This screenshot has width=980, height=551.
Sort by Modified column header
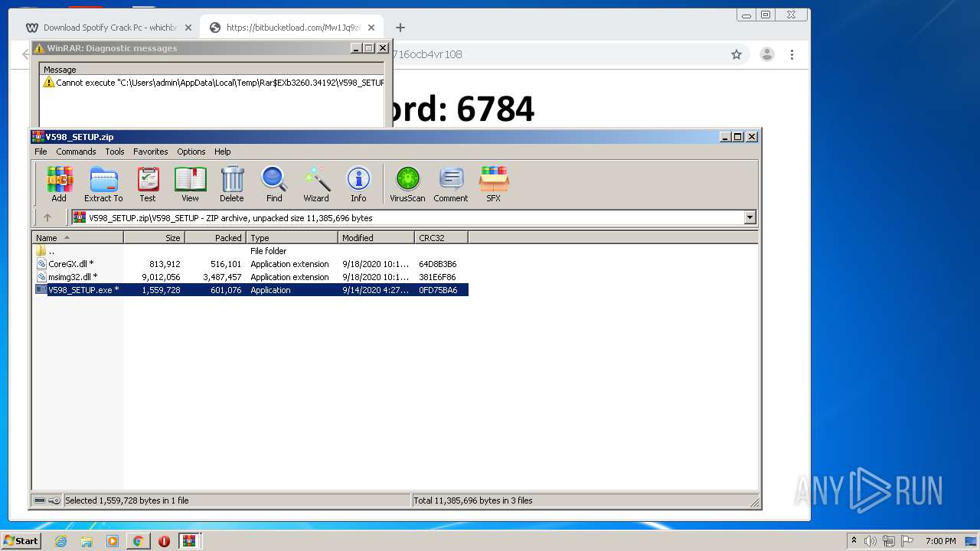coord(376,238)
